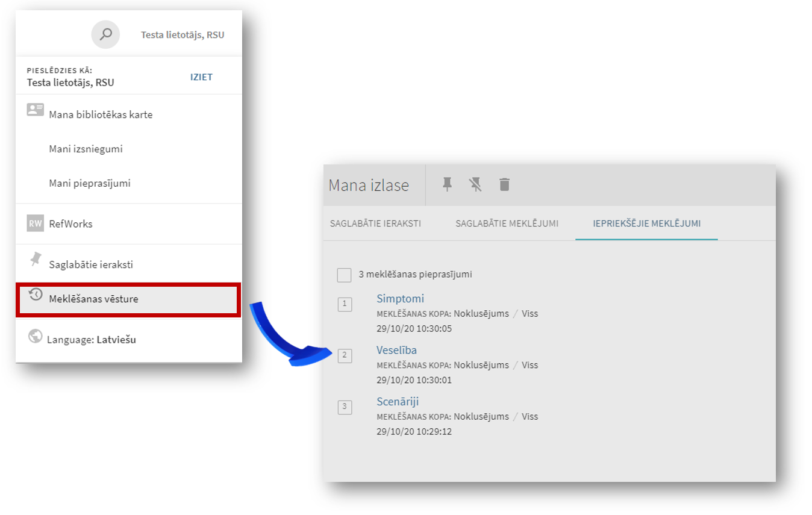
Task: Toggle the select-all search queries checkbox
Action: pyautogui.click(x=344, y=275)
